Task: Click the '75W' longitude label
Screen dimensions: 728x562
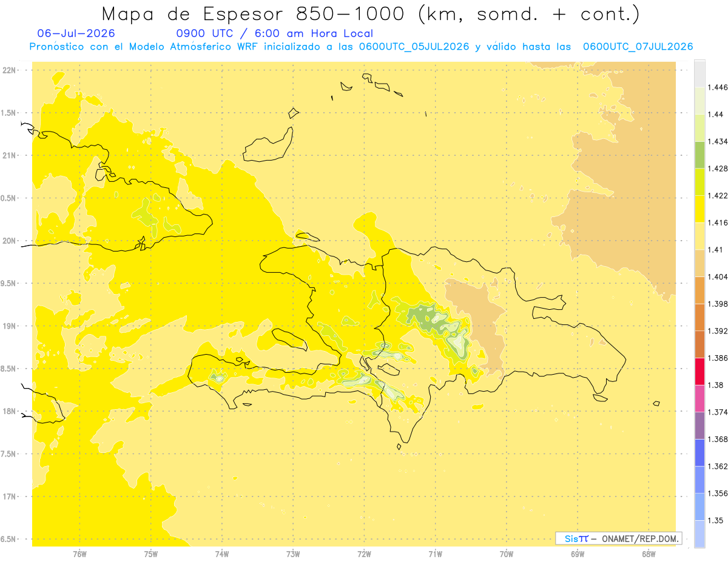Action: [x=151, y=554]
